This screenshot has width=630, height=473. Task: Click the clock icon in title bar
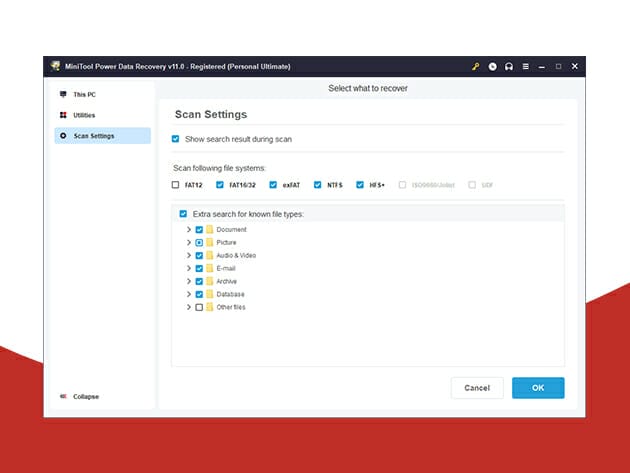tap(493, 67)
